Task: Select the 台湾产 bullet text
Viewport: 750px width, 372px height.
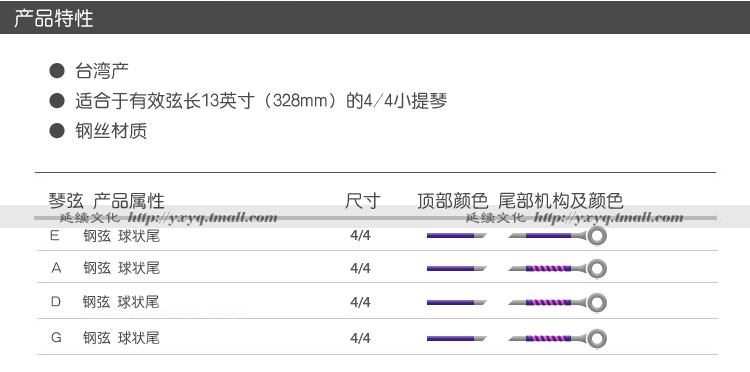Action: [102, 71]
